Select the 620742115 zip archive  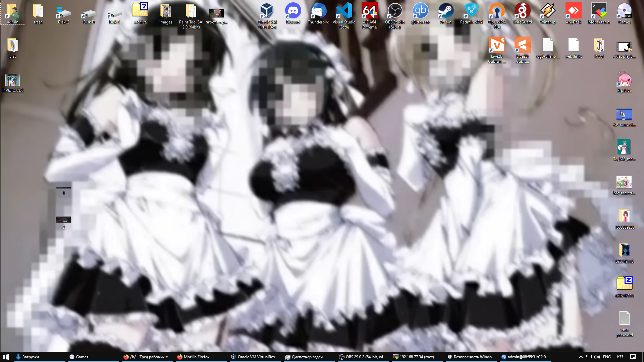[x=625, y=287]
